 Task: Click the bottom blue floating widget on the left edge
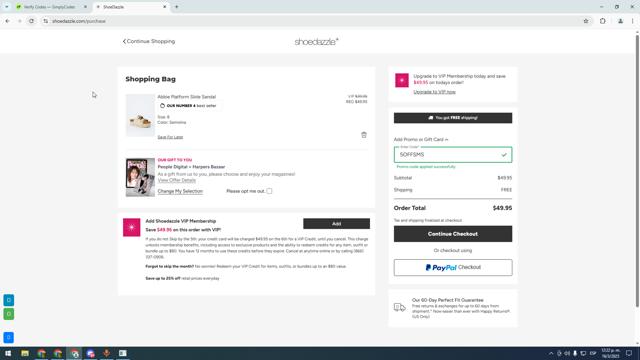[x=9, y=338]
